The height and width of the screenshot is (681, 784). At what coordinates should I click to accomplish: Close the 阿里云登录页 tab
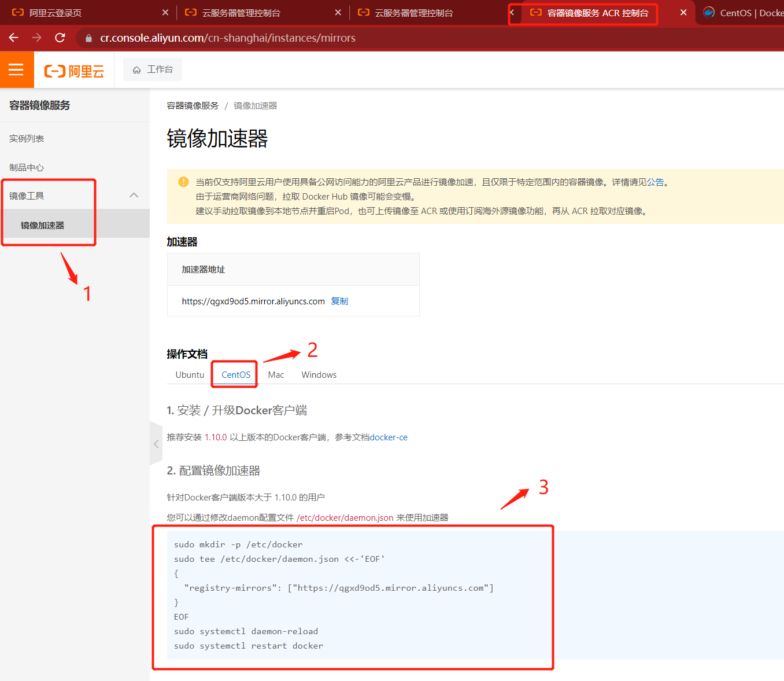[x=165, y=12]
